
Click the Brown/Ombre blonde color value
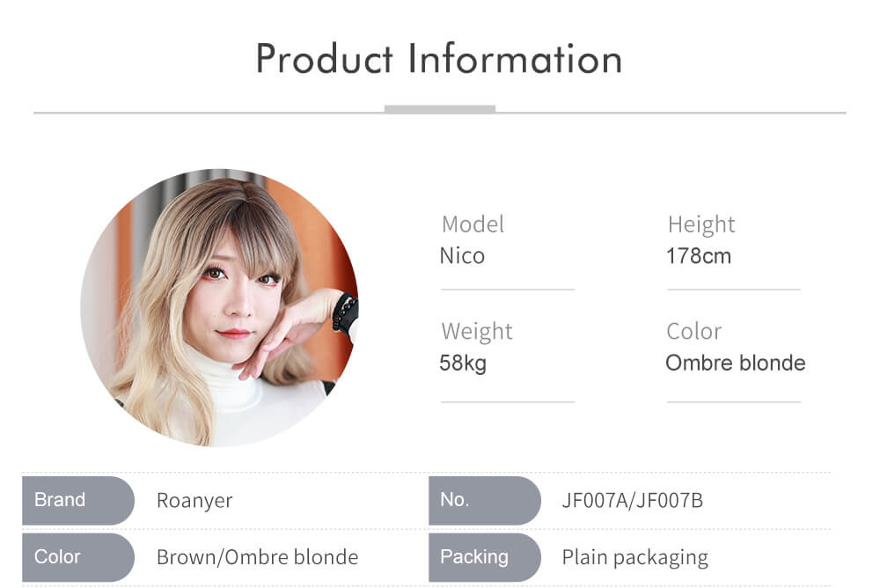(x=257, y=557)
